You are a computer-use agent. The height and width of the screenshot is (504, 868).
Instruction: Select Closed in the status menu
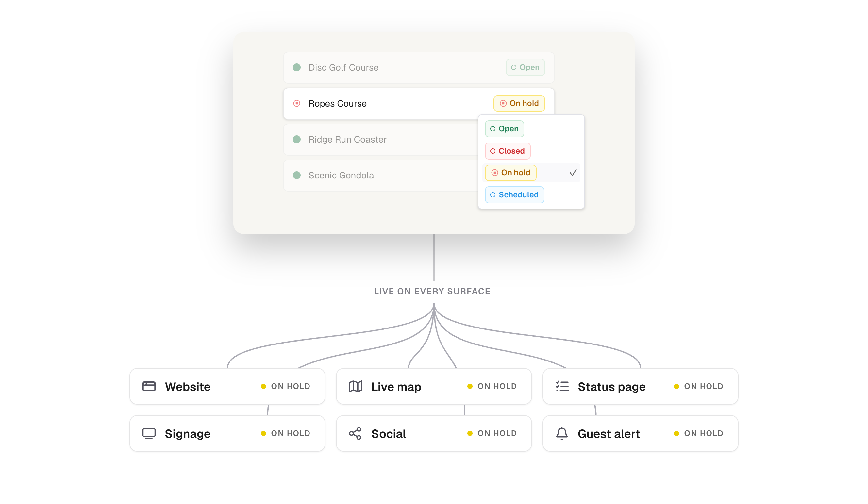coord(508,151)
